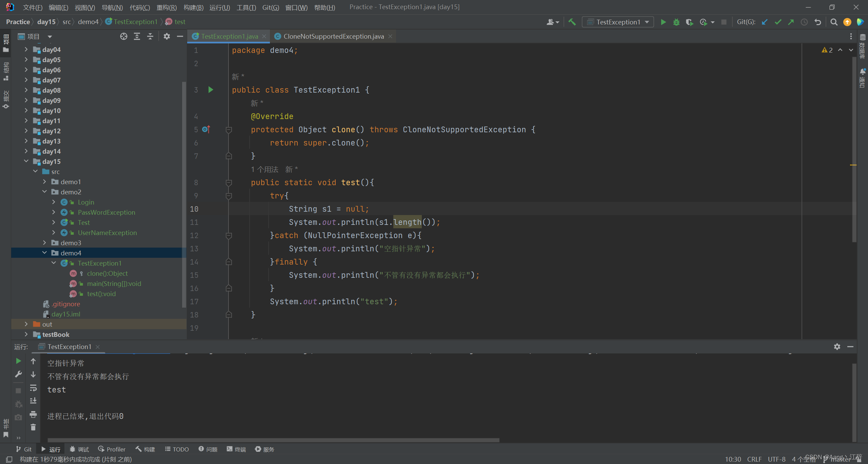Click the "1 个用法" usages hint
The image size is (868, 464).
264,169
